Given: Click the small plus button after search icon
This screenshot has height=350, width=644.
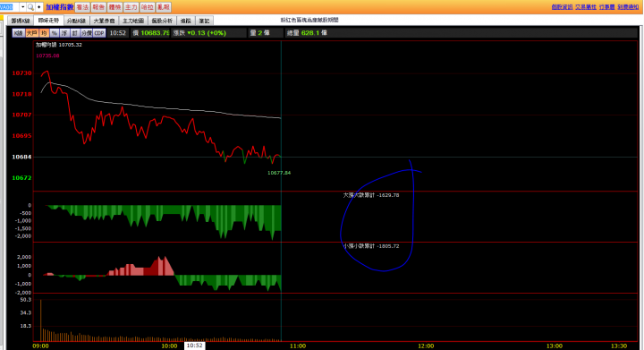Looking at the screenshot, I should point(39,7).
